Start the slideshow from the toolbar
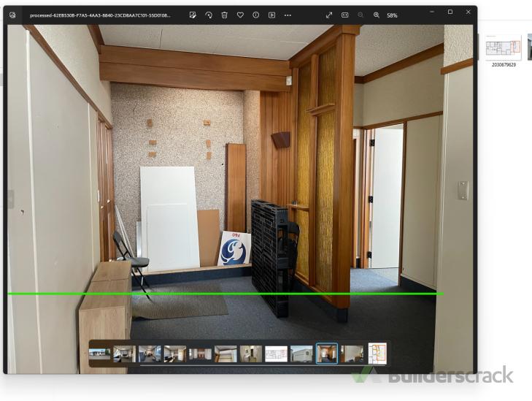The image size is (532, 401). point(271,15)
